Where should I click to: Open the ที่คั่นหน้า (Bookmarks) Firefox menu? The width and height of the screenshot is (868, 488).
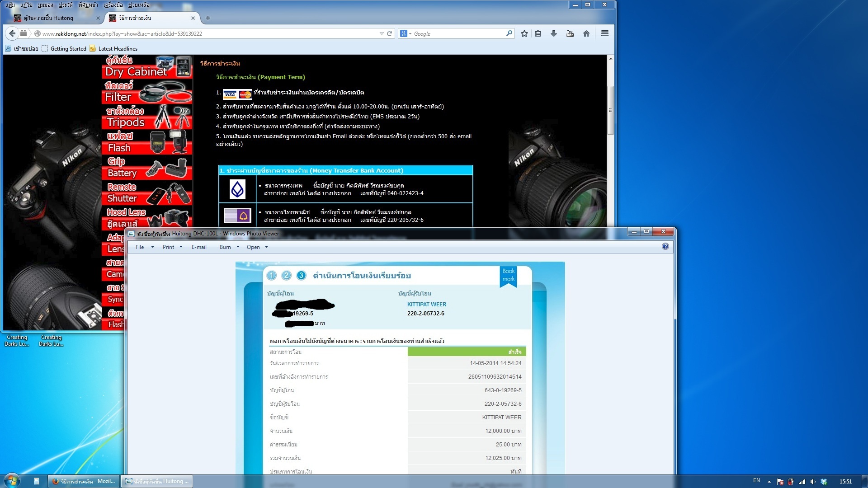(88, 5)
